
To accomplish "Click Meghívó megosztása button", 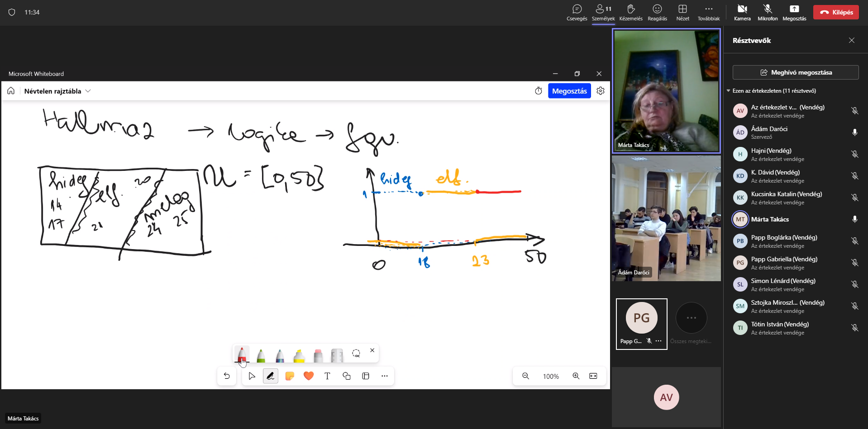I will (x=796, y=72).
